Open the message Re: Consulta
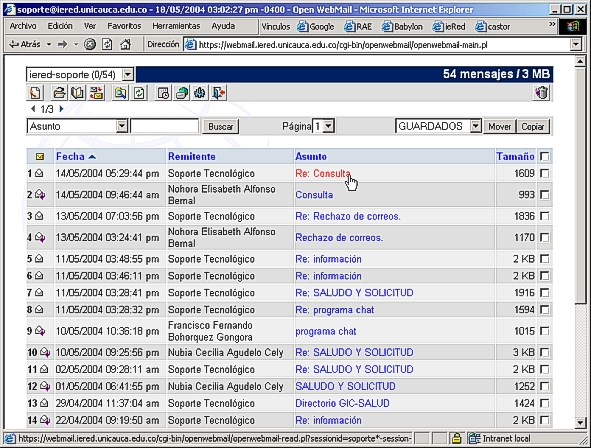This screenshot has height=448, width=591. click(323, 173)
